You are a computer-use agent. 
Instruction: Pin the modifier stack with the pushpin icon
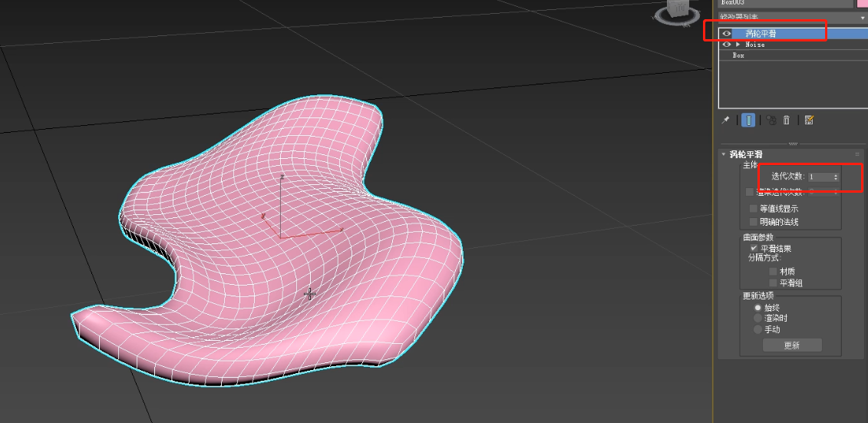pyautogui.click(x=725, y=121)
